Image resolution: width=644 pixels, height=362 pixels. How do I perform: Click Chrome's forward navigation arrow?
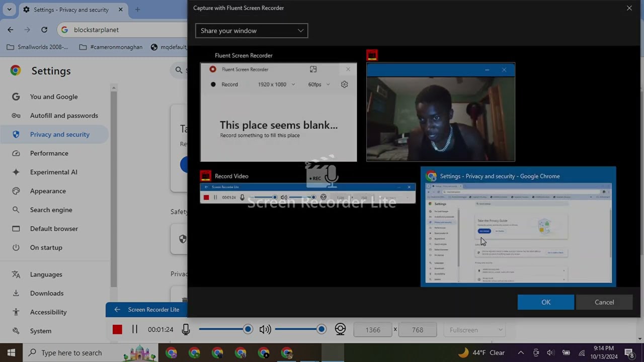tap(27, 30)
